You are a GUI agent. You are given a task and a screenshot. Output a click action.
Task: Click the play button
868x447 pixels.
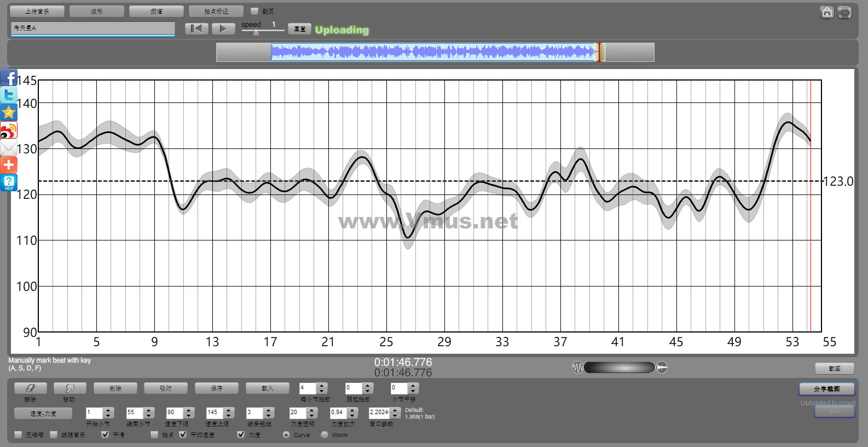223,28
